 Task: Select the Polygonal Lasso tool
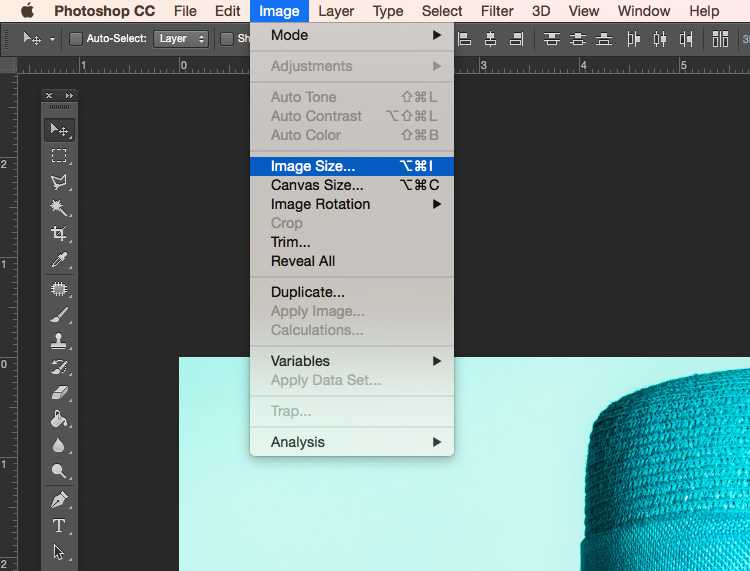59,182
